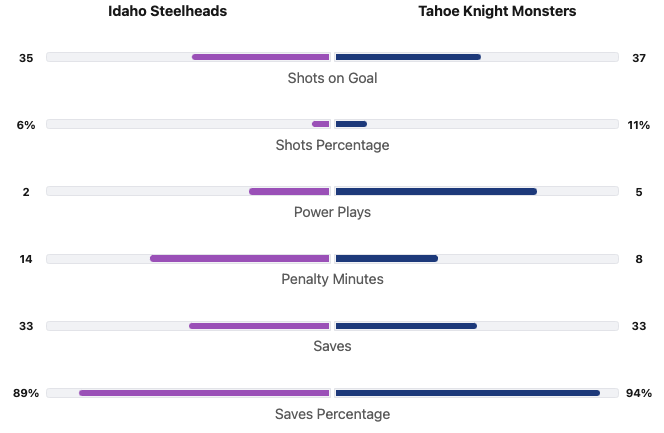Select Idaho's 14 penalty minutes value
The width and height of the screenshot is (664, 433).
coord(26,259)
